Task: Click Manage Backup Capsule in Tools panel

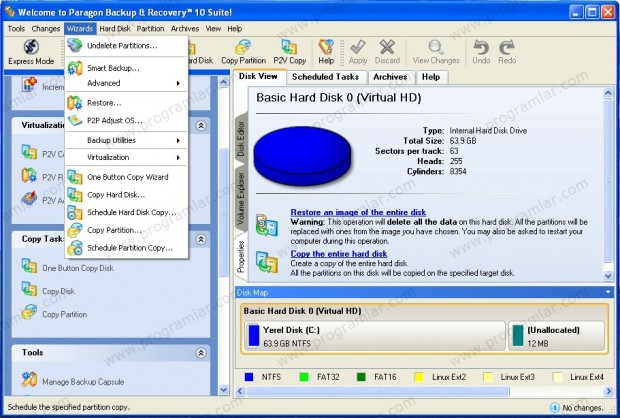Action: pos(83,382)
